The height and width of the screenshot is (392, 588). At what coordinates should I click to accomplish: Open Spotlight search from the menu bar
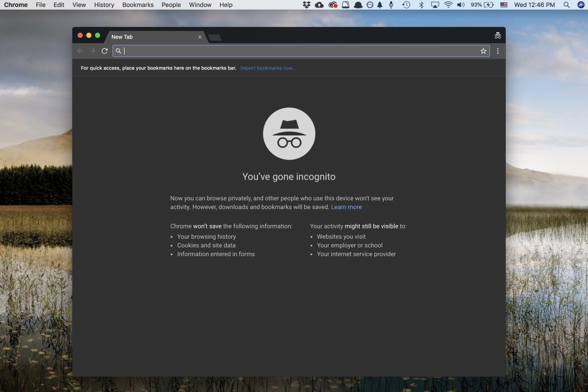pos(567,5)
